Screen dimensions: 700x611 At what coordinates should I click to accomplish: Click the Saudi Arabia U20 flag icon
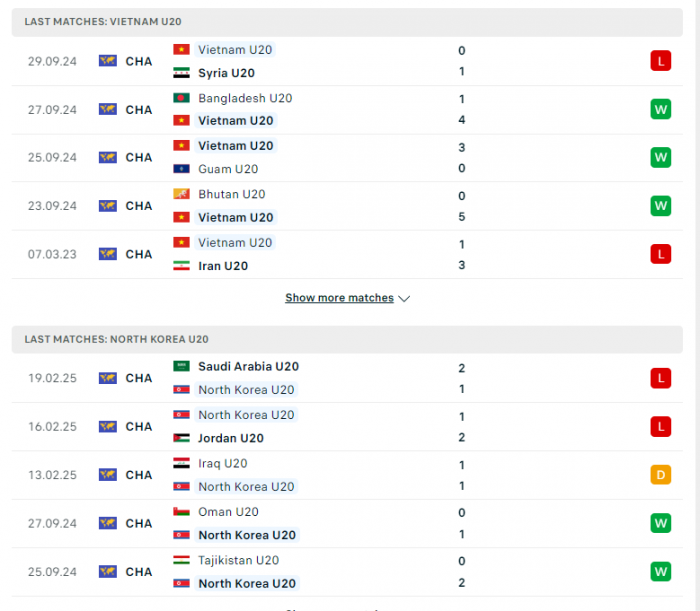tap(181, 366)
